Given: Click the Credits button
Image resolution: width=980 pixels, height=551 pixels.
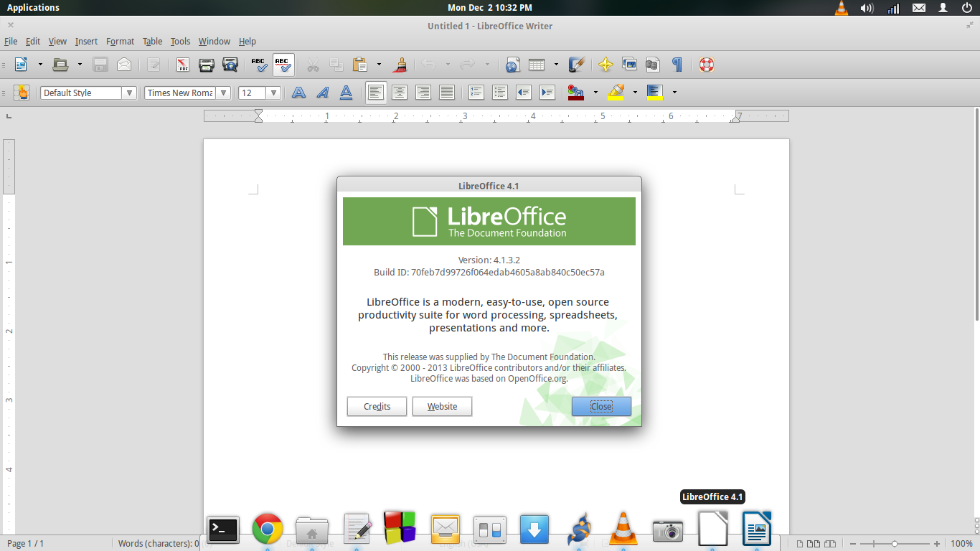Looking at the screenshot, I should pos(377,407).
